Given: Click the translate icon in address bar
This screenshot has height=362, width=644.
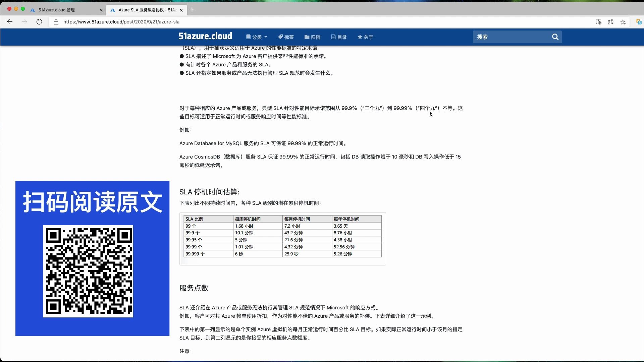Looking at the screenshot, I should click(x=610, y=22).
